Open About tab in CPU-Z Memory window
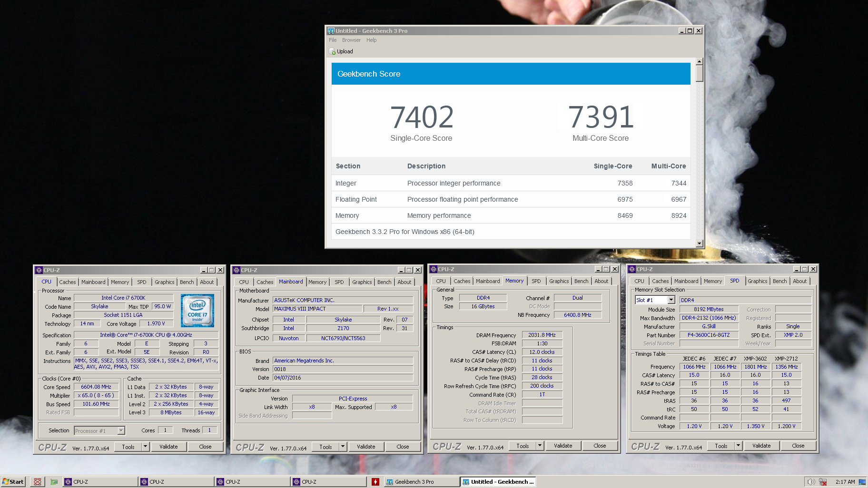The width and height of the screenshot is (868, 488). pyautogui.click(x=601, y=281)
